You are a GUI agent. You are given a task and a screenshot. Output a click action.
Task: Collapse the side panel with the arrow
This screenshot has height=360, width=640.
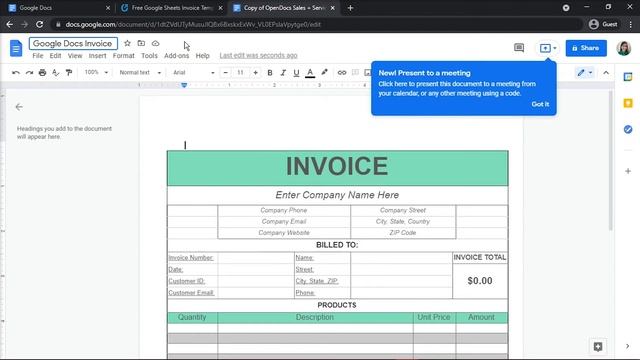[x=627, y=346]
